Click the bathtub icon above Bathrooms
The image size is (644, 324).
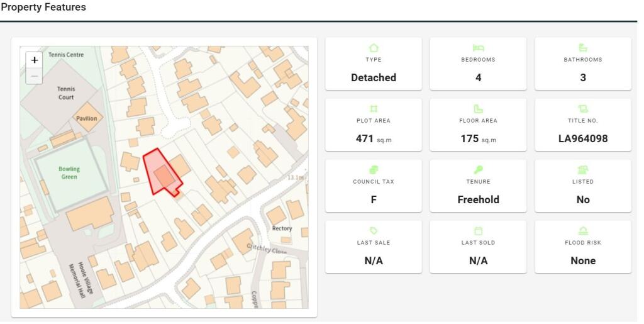click(x=583, y=48)
